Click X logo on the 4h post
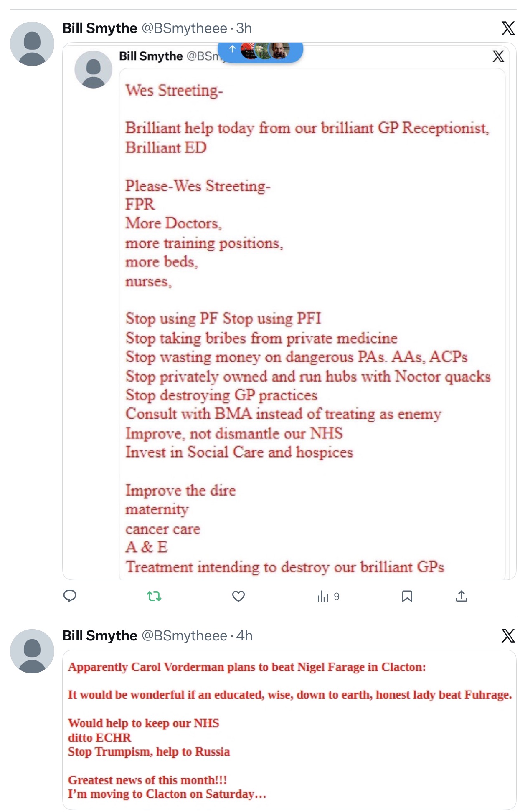520x812 pixels. (508, 635)
